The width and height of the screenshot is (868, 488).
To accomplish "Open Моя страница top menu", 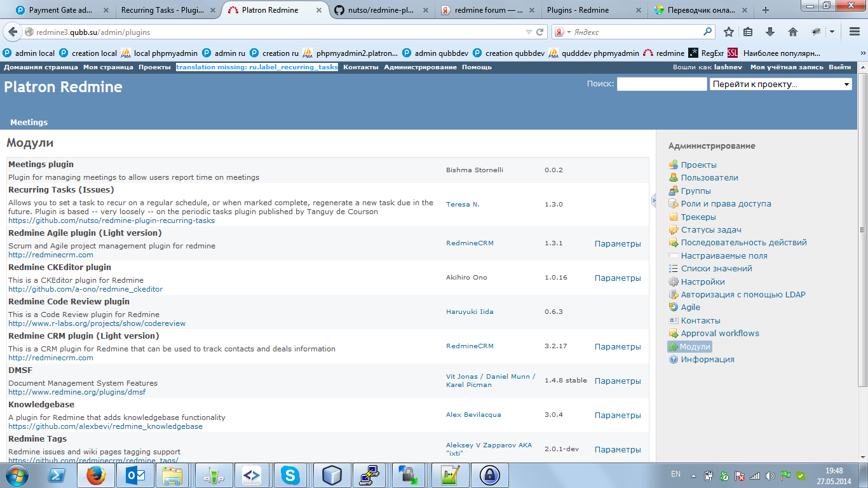I will coord(108,67).
